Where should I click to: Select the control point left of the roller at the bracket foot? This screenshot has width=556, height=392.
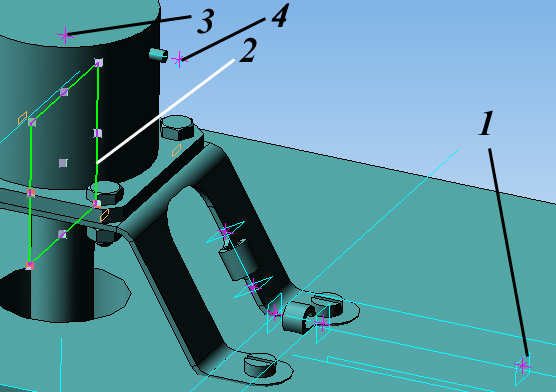click(274, 313)
